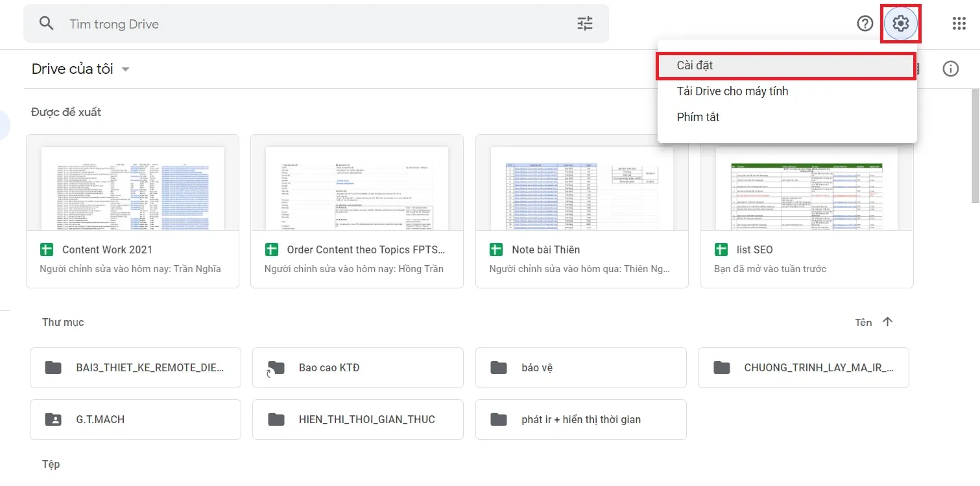Screen dimensions: 980x486
Task: Open the bảo vệ folder
Action: pos(580,367)
